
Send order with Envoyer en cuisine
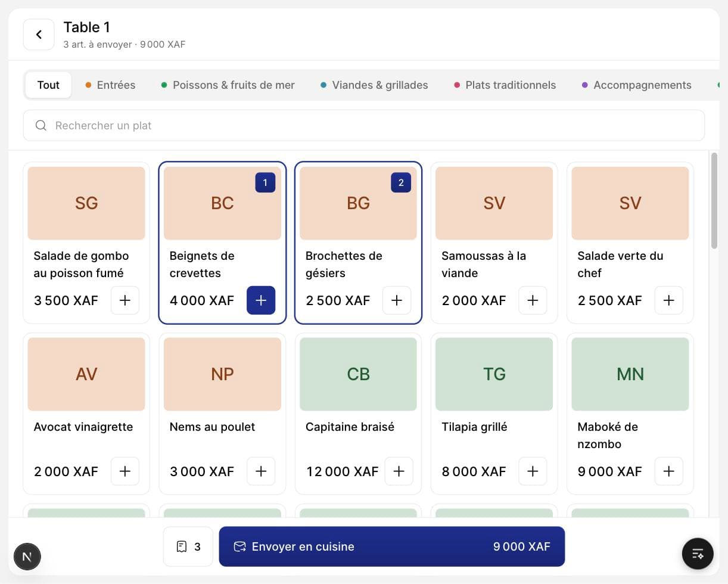tap(392, 546)
